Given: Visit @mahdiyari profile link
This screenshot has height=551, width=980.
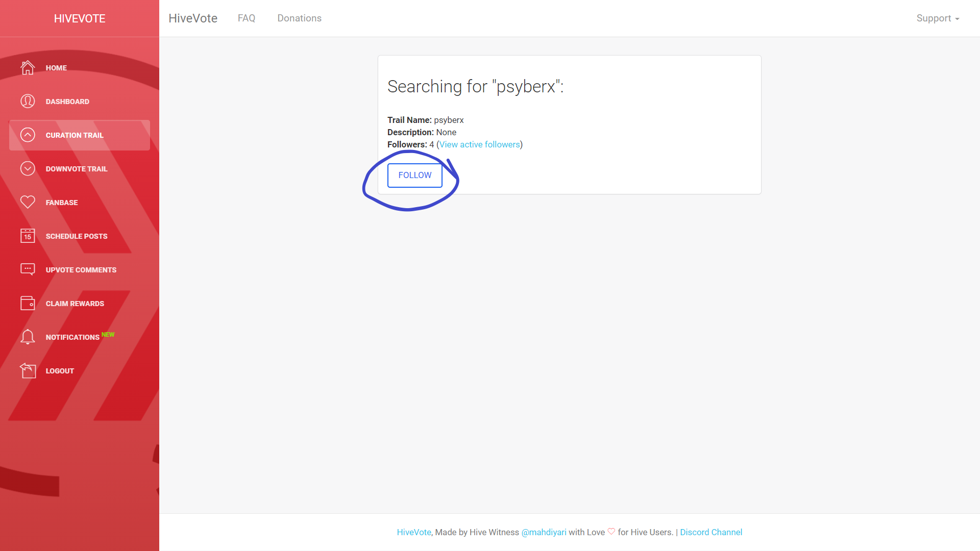Looking at the screenshot, I should tap(544, 532).
